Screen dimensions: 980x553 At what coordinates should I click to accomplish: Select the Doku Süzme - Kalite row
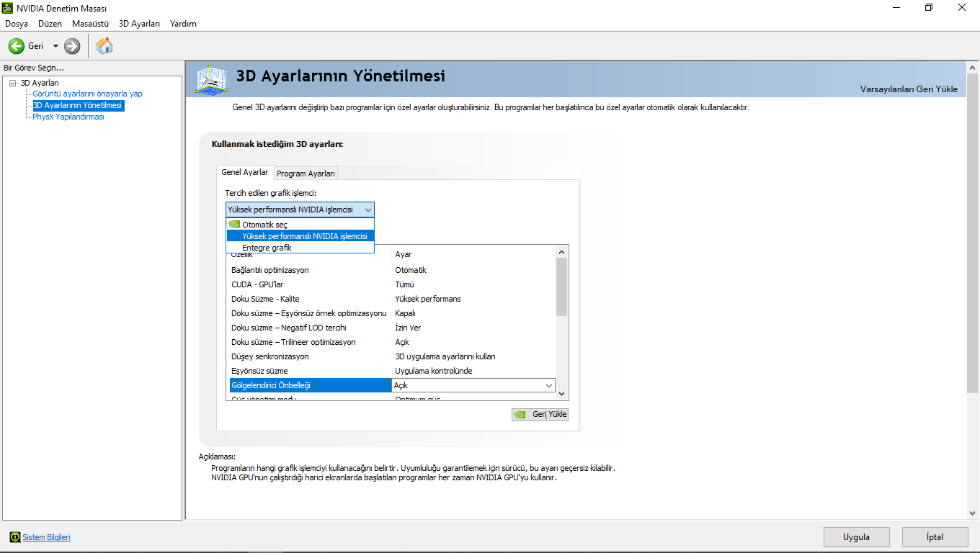click(392, 299)
